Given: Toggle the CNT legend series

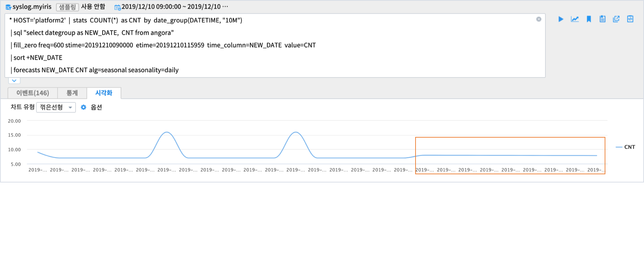Looking at the screenshot, I should coord(626,147).
